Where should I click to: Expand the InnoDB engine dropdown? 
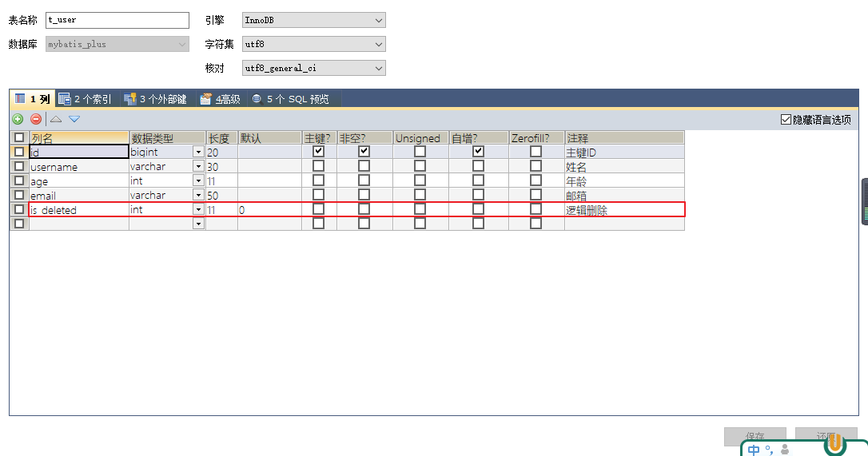click(x=314, y=20)
